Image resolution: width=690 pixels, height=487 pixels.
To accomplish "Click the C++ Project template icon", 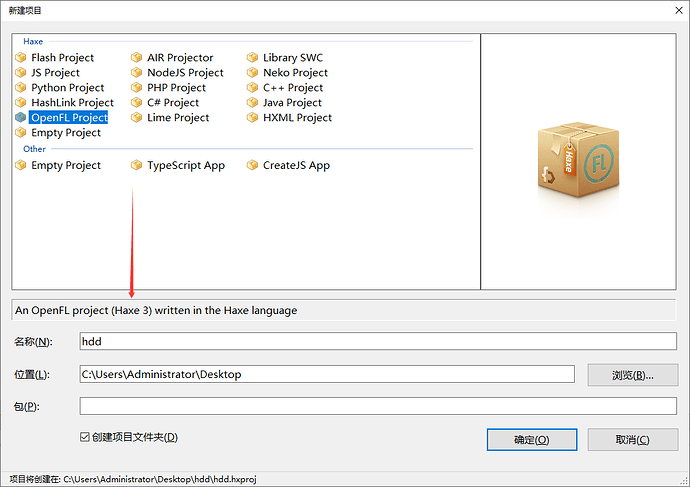I will 252,88.
